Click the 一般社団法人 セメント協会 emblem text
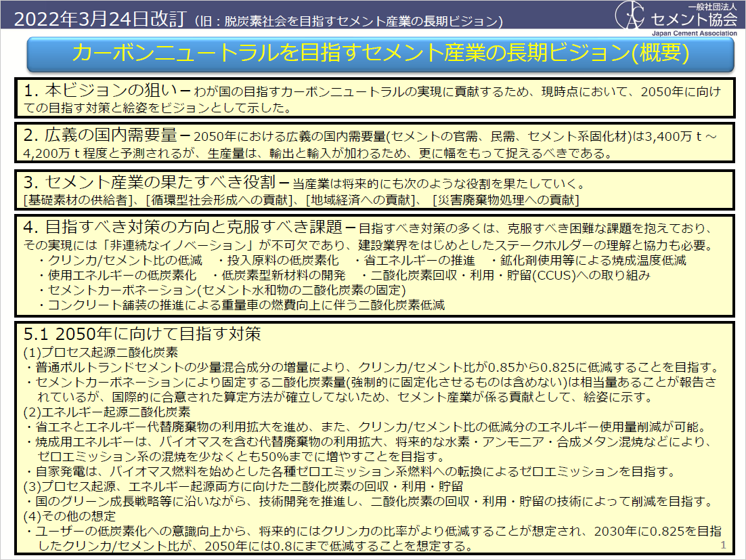This screenshot has height=560, width=746. click(694, 15)
